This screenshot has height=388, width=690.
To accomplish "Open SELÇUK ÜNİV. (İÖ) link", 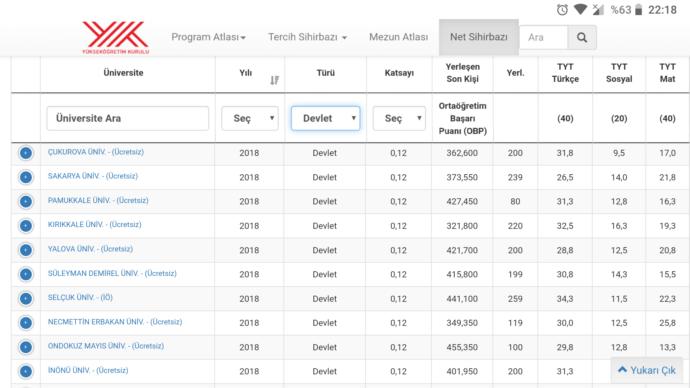I will tap(80, 297).
